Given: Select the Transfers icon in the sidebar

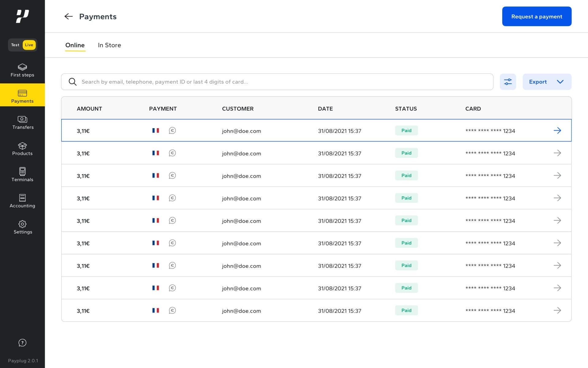Looking at the screenshot, I should tap(22, 122).
